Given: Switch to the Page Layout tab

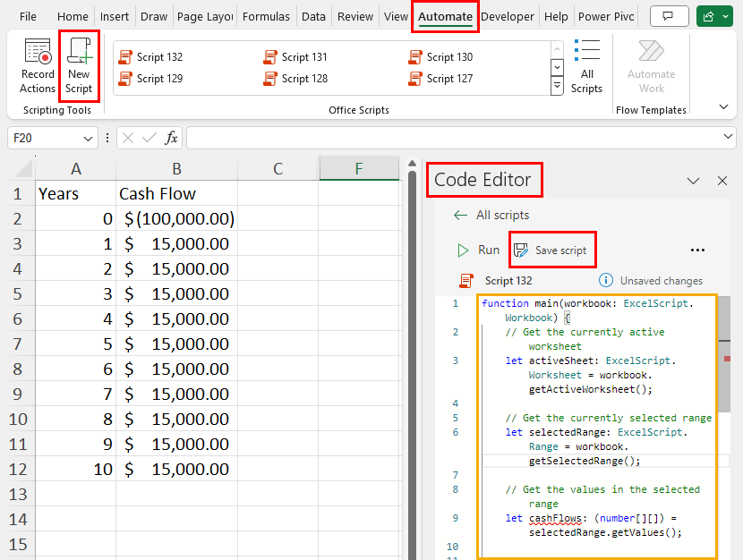Looking at the screenshot, I should 205,17.
